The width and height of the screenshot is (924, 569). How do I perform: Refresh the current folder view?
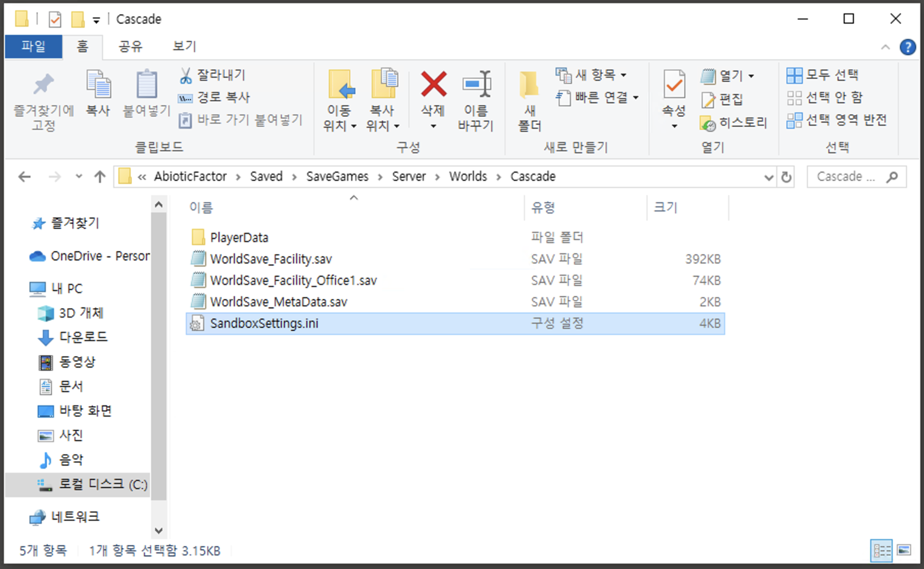[786, 177]
